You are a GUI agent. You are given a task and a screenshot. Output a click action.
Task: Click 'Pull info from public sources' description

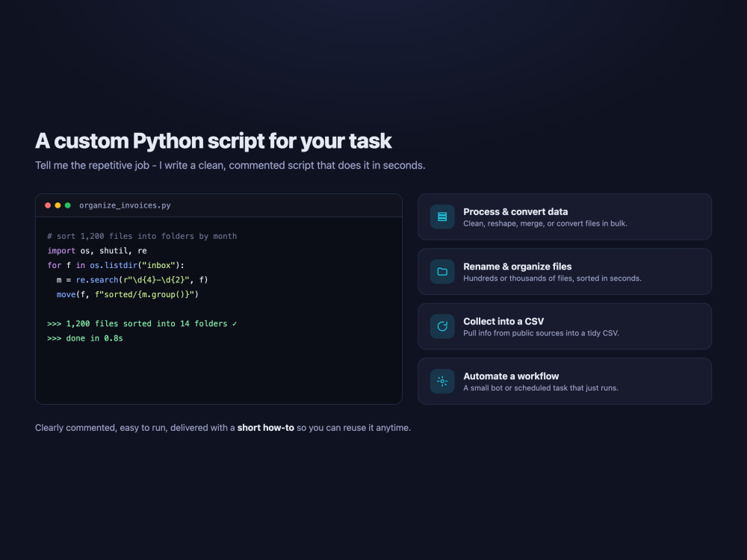click(541, 333)
